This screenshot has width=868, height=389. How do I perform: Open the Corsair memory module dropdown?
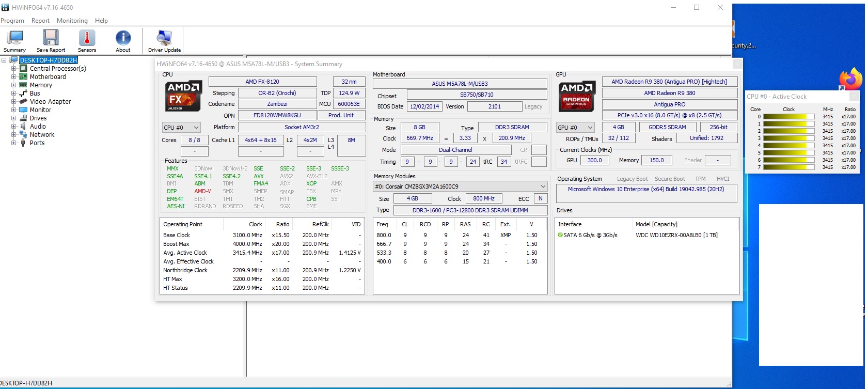(460, 186)
